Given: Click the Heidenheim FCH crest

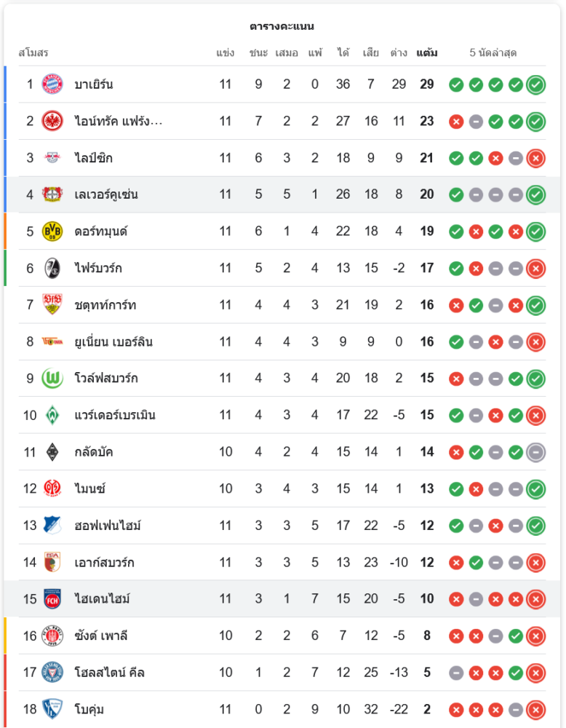Looking at the screenshot, I should 52,599.
